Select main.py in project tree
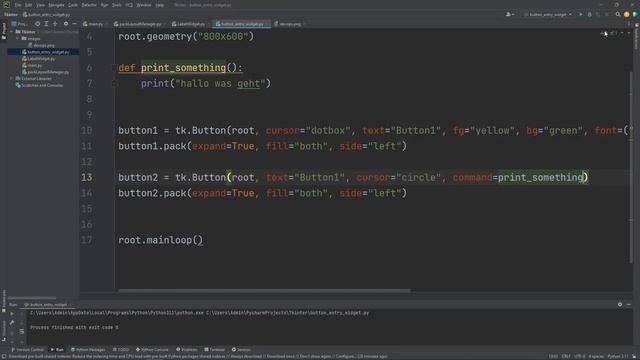This screenshot has height=360, width=640. point(32,65)
